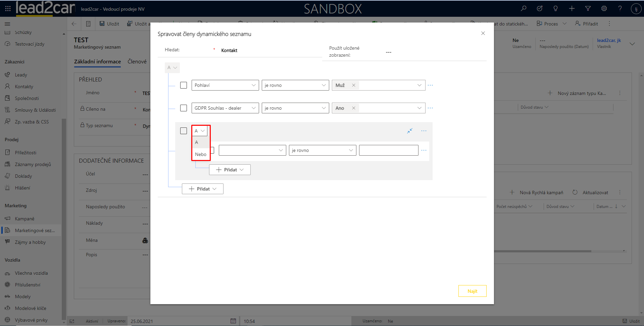
Task: Check the Pohlaví condition row checkbox
Action: coord(184,85)
